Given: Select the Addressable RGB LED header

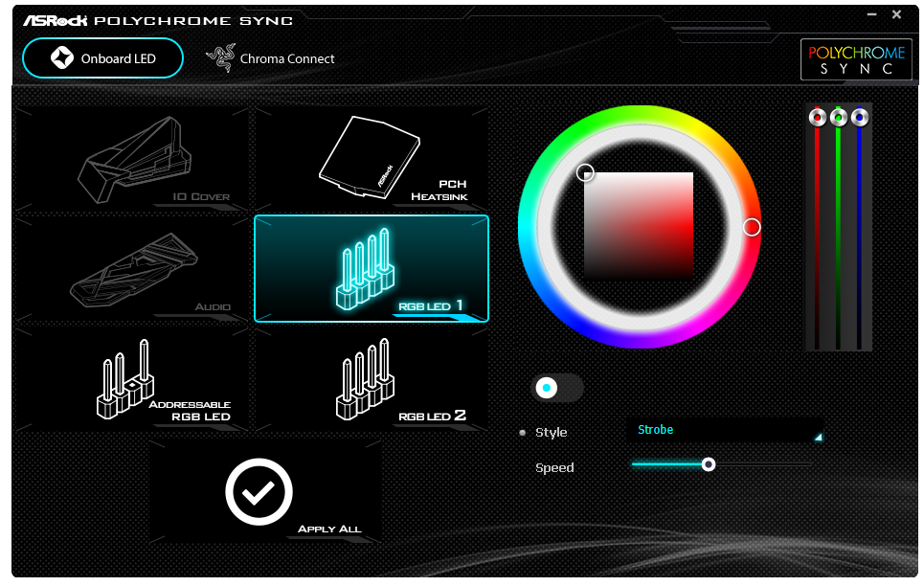Looking at the screenshot, I should [132, 380].
